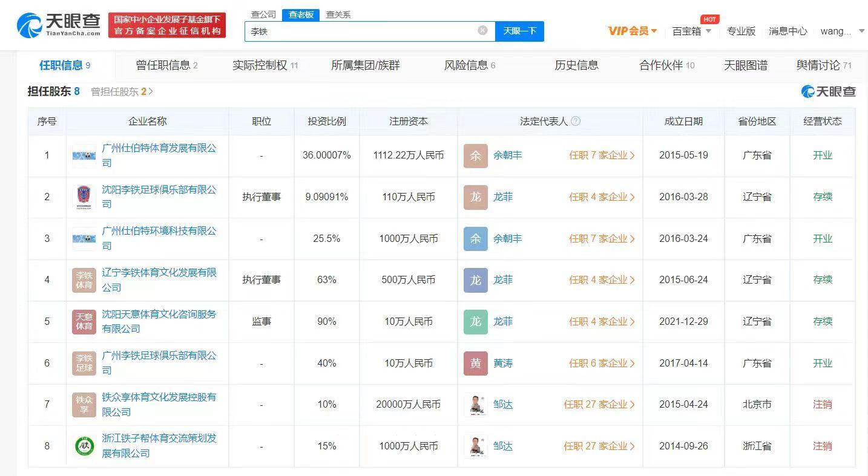Screen dimensions: 868x476
Task: Open the help icon next to 法定代表人
Action: click(576, 121)
